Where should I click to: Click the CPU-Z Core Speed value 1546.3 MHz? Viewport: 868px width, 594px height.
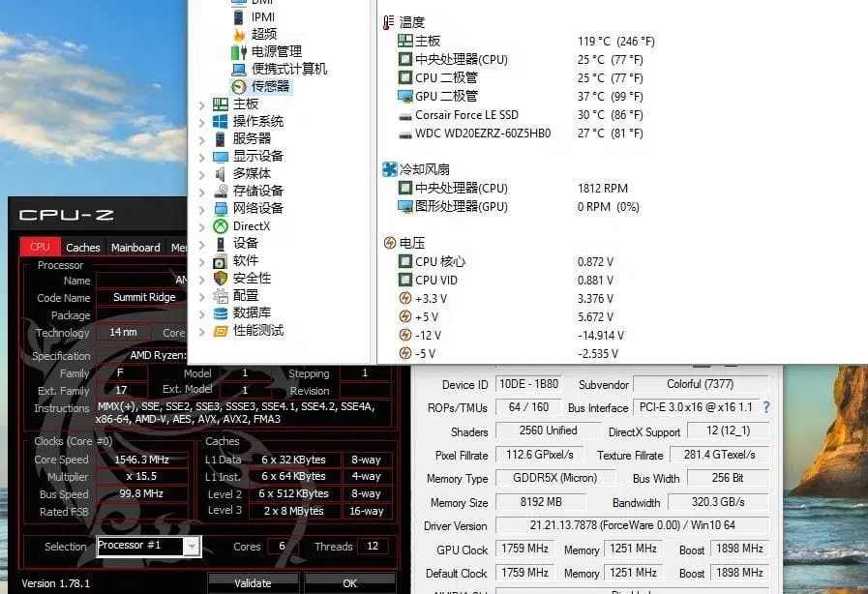(x=141, y=460)
